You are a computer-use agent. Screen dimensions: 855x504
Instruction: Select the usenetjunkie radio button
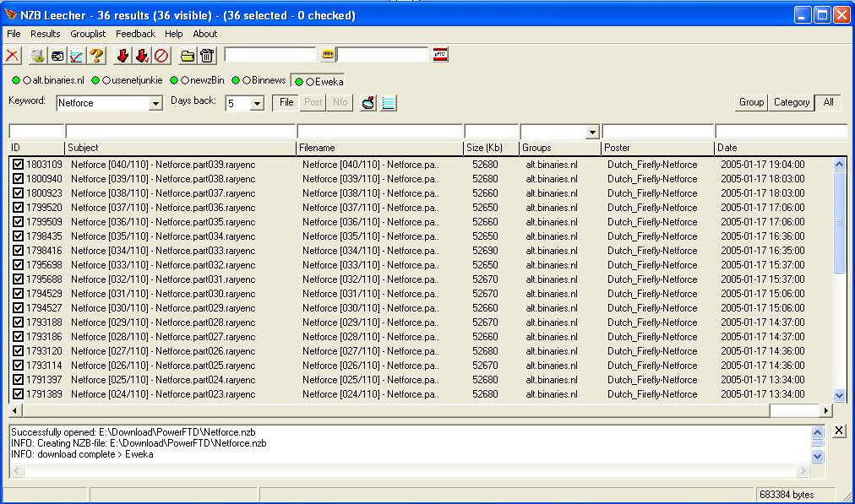coord(106,81)
